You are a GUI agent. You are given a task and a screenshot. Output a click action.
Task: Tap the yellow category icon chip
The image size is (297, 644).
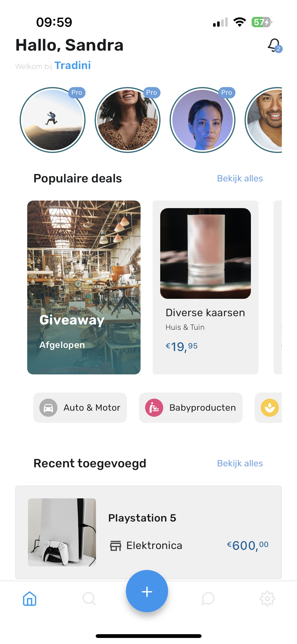(270, 407)
